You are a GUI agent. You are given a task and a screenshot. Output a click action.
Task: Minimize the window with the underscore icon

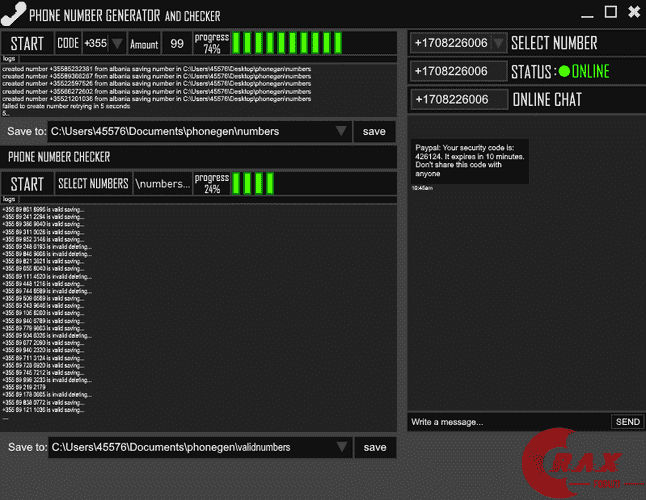pos(587,16)
